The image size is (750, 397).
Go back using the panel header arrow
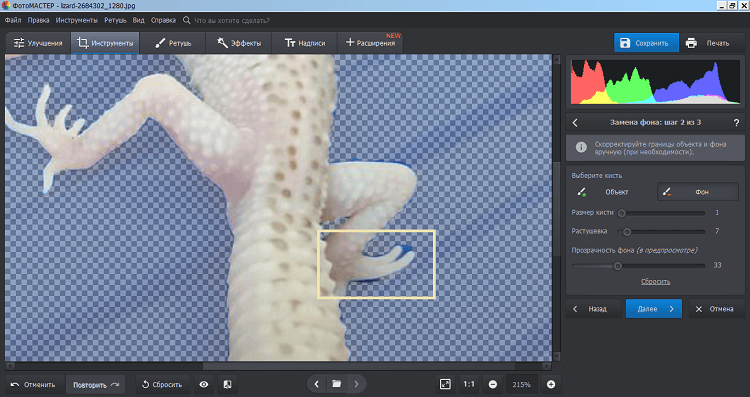[575, 122]
